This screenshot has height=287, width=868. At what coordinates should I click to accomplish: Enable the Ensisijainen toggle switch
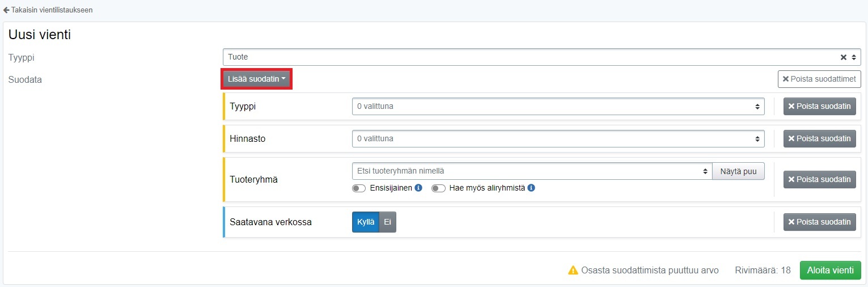359,188
